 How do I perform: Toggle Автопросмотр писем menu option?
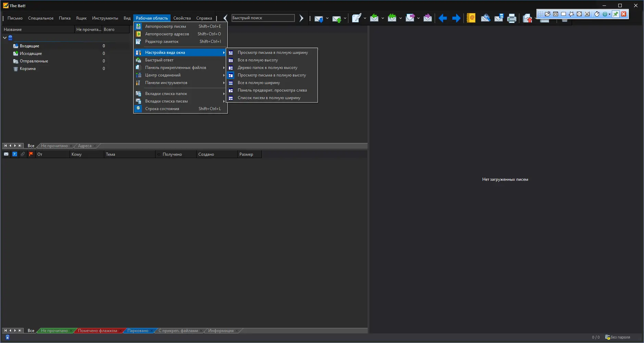tap(181, 26)
